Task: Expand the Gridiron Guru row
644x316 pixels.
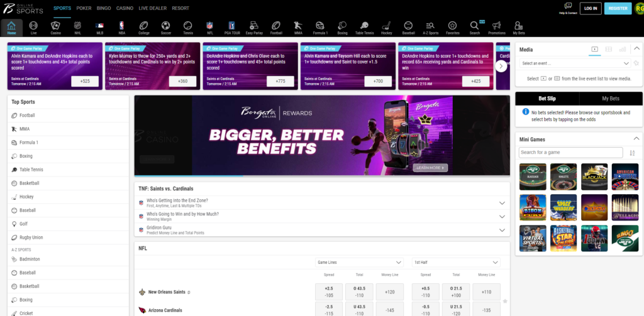Action: point(322,230)
